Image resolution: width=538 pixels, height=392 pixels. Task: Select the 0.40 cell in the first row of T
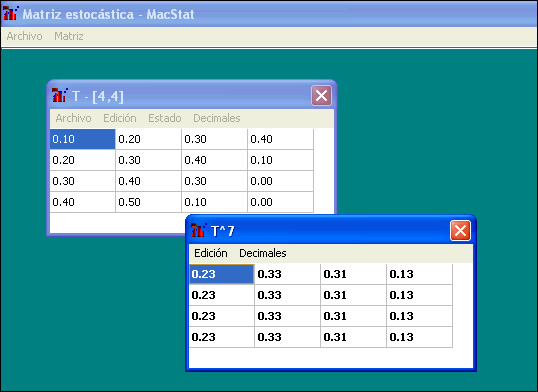click(x=281, y=139)
